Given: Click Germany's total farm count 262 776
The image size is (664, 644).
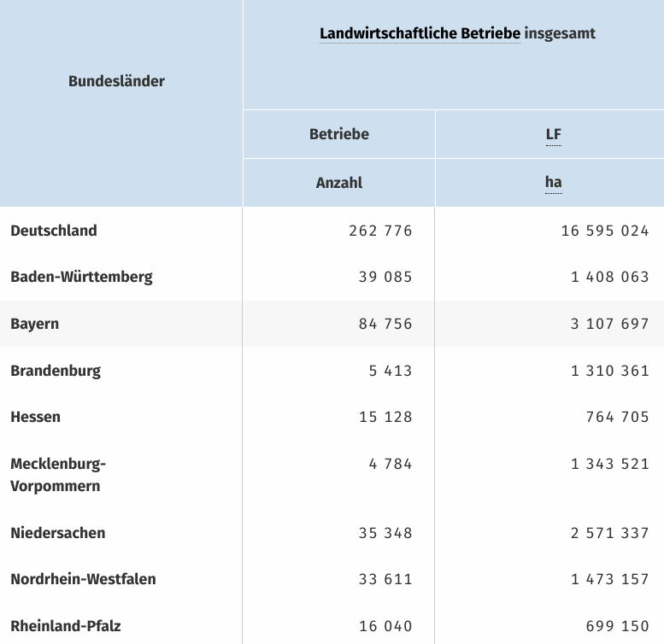Looking at the screenshot, I should [x=380, y=231].
